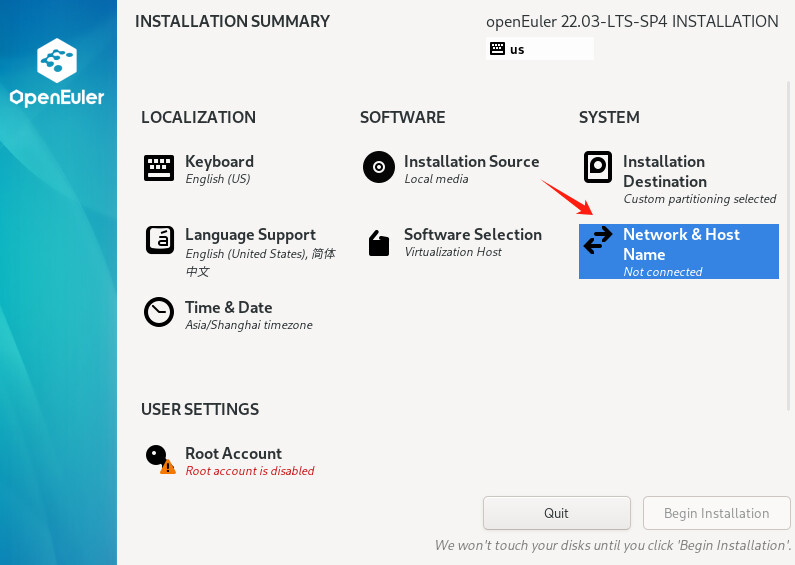Click 'Asia/Shanghai timezone' status text

click(x=249, y=325)
